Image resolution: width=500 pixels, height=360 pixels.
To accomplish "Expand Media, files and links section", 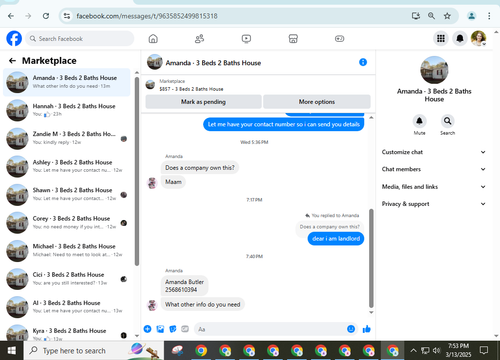I will (x=434, y=187).
